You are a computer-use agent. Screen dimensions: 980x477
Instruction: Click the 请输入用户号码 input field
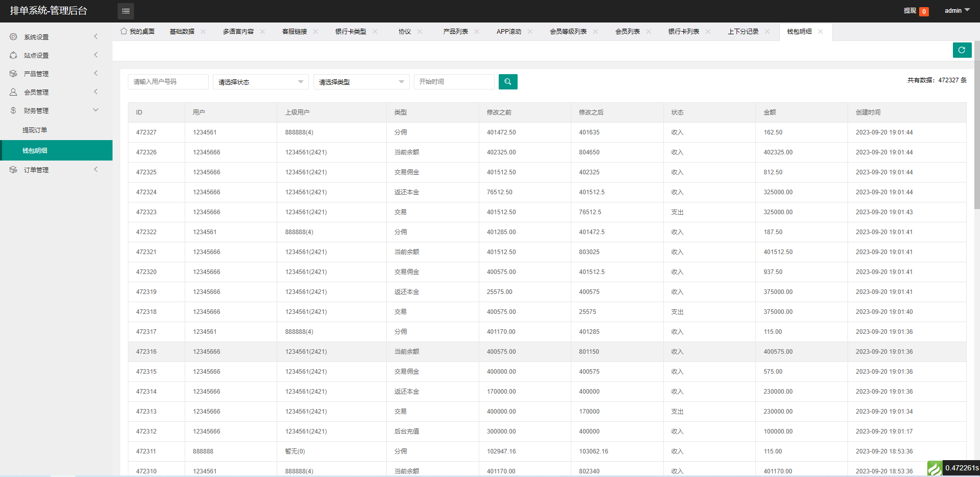click(168, 81)
